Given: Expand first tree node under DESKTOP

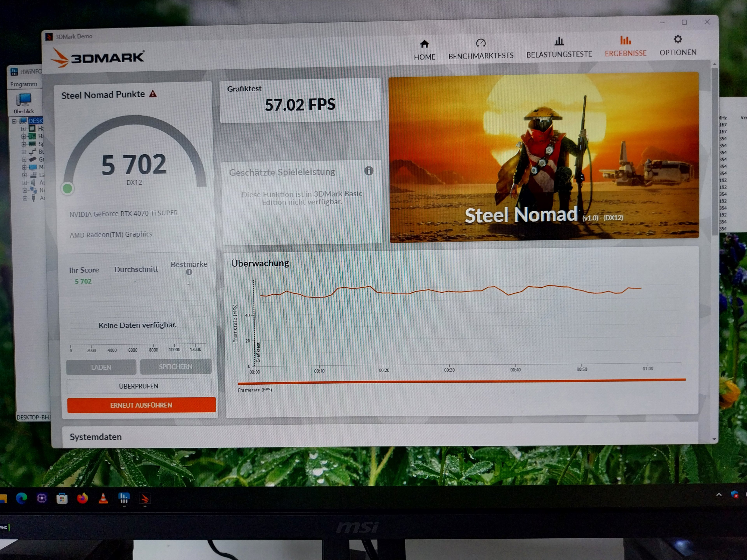Looking at the screenshot, I should tap(23, 129).
